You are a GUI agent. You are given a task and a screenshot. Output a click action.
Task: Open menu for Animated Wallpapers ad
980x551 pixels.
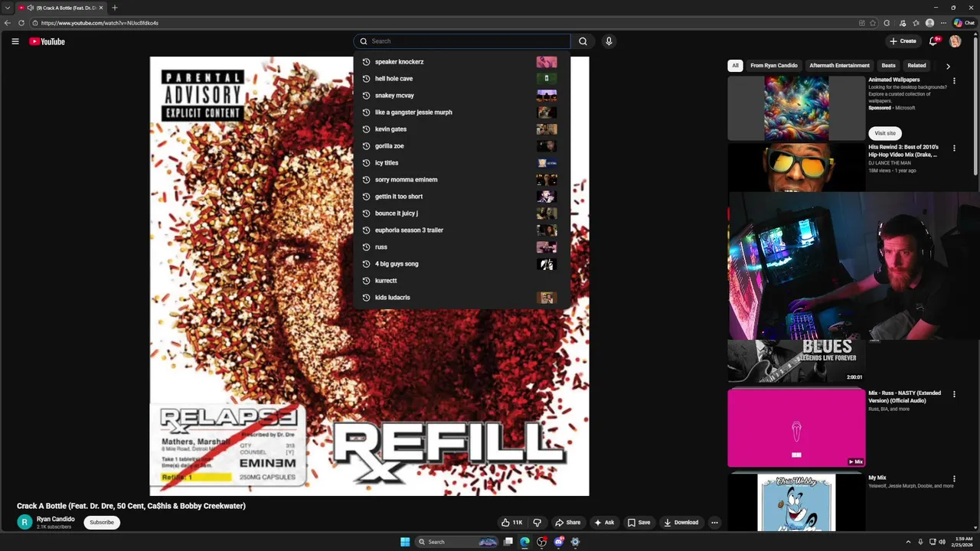954,80
